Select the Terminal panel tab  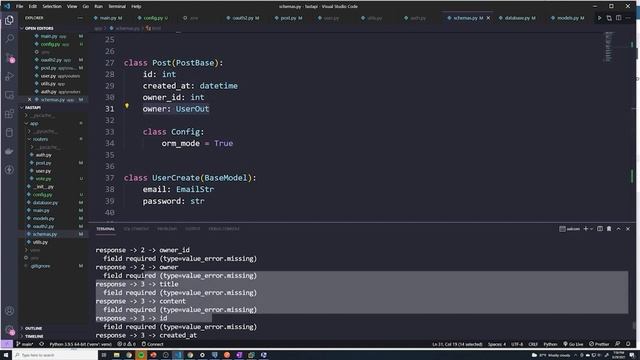click(x=106, y=229)
